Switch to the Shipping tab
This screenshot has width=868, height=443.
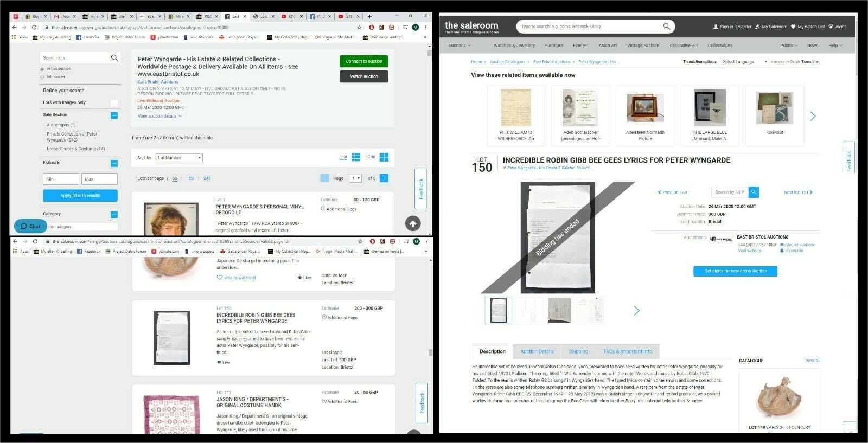[x=578, y=351]
